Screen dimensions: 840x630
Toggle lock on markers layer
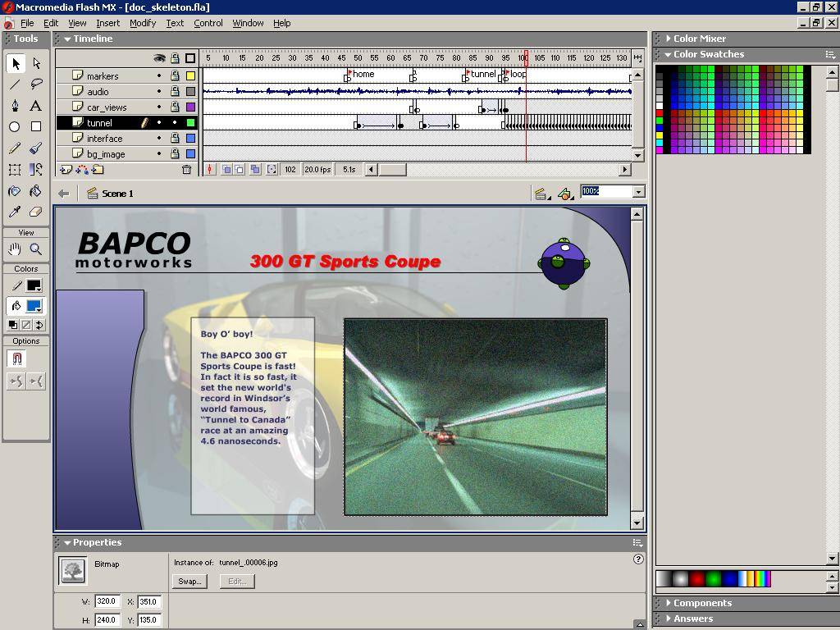point(175,75)
